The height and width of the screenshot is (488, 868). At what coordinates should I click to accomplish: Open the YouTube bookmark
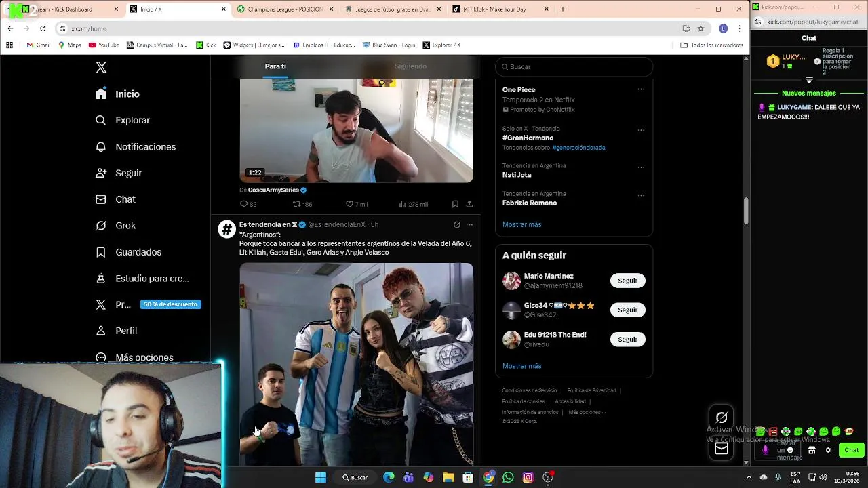click(104, 45)
